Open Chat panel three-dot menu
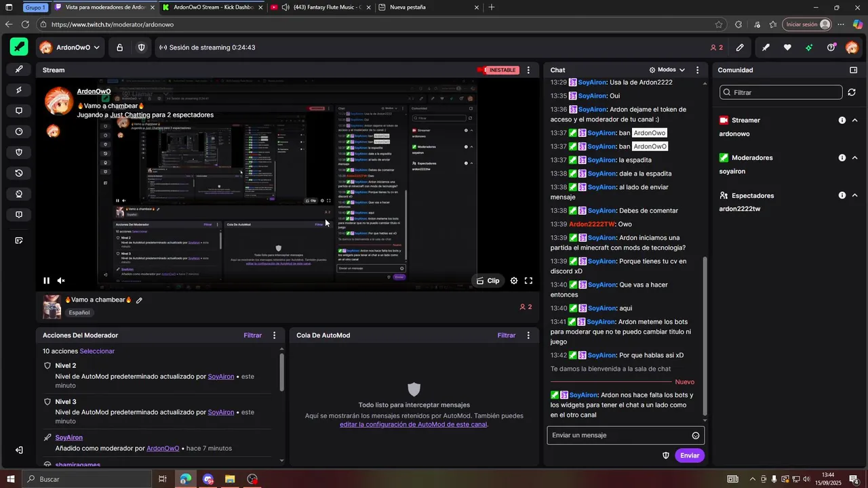This screenshot has width=868, height=488. pyautogui.click(x=697, y=70)
